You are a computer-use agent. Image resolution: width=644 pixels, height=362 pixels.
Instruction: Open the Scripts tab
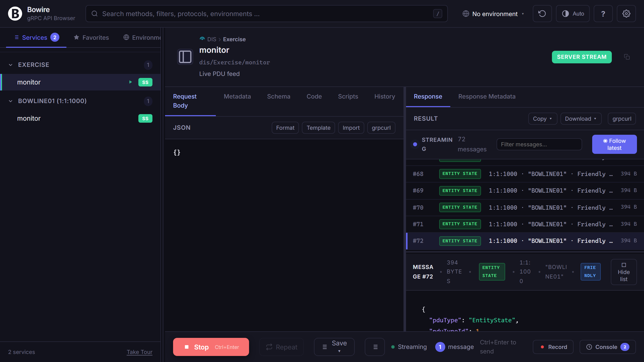point(348,97)
